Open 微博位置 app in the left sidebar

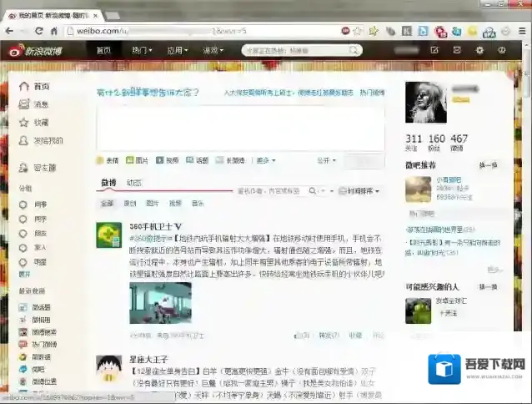(38, 381)
